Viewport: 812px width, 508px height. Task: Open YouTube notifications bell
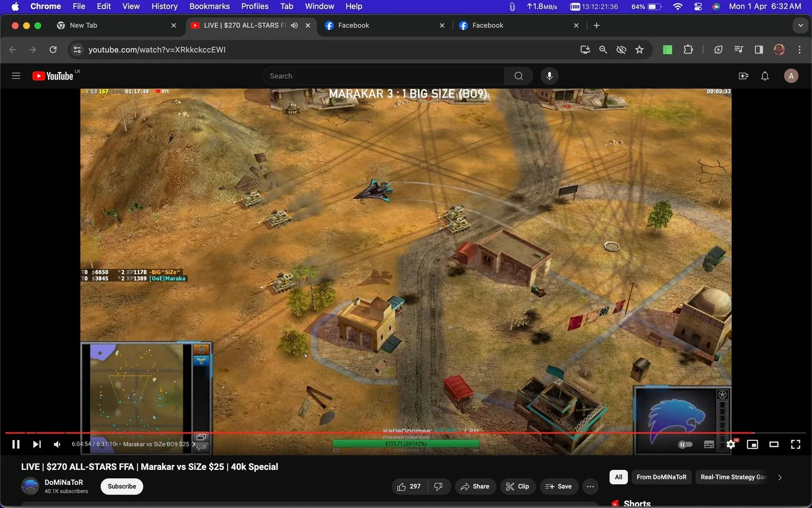[764, 76]
